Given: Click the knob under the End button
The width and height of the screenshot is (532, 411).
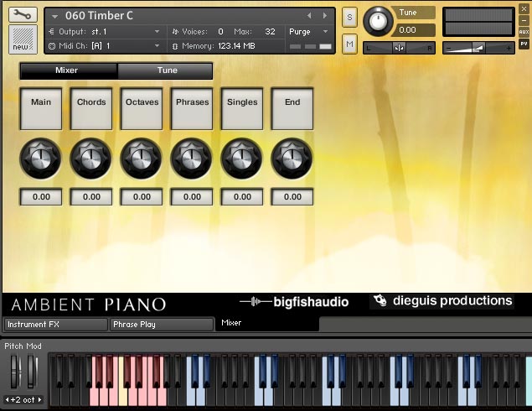Looking at the screenshot, I should click(x=292, y=159).
